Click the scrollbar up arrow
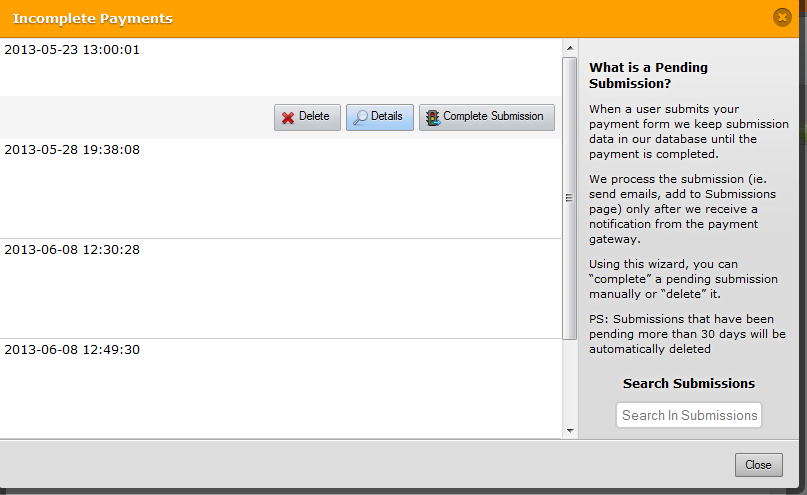Screen dimensions: 807x495 (x=570, y=47)
